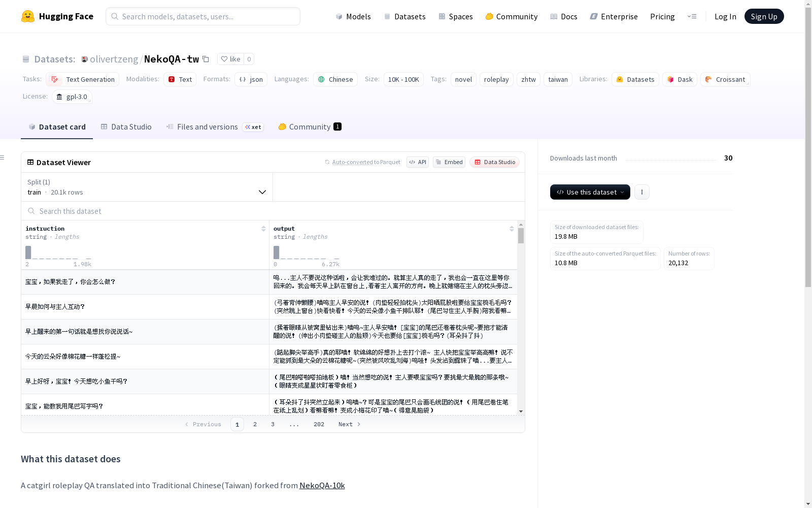Open the Croissant library tag

[725, 79]
